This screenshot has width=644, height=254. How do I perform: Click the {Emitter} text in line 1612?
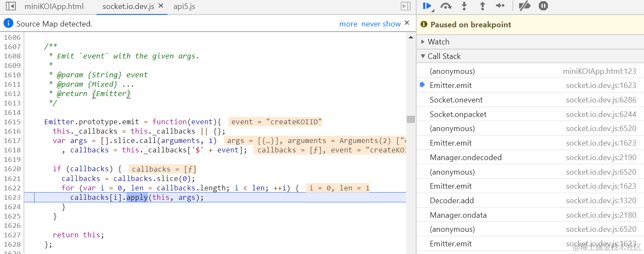(x=112, y=93)
